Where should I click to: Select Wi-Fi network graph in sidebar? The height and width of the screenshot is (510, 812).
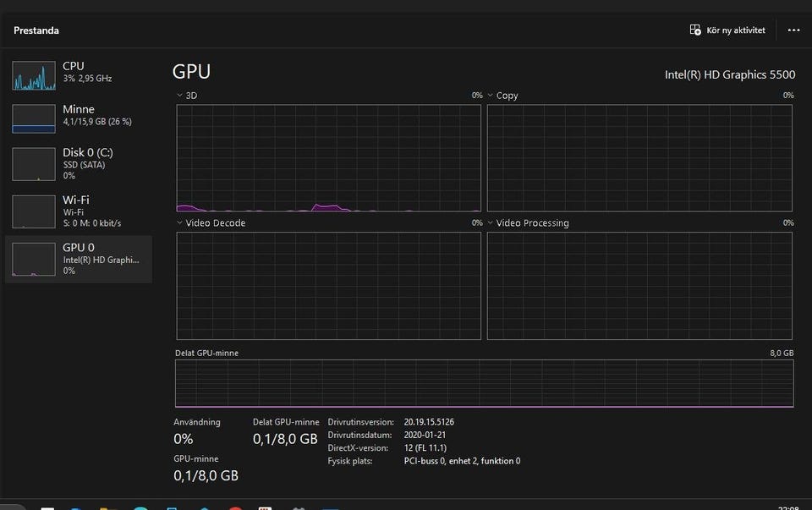tap(34, 211)
